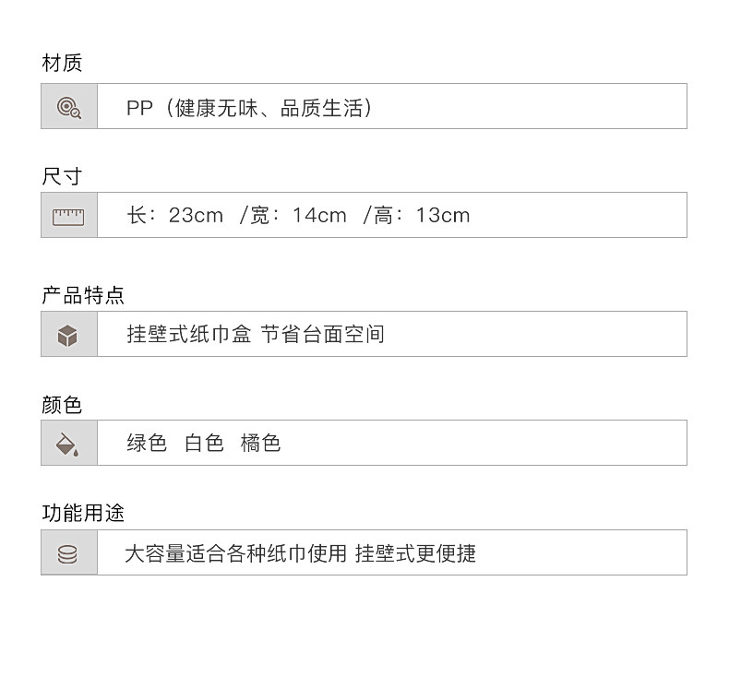Select the 材质 section heading

pyautogui.click(x=62, y=63)
